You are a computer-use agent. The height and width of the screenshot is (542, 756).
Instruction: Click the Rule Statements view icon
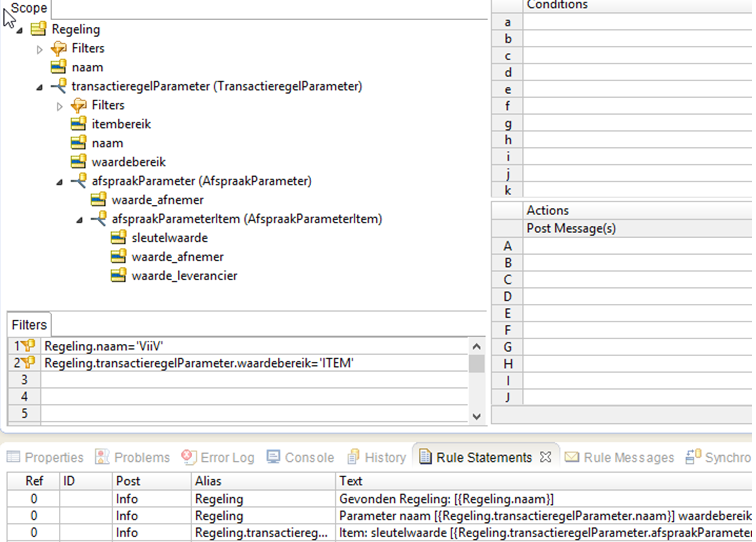(425, 457)
